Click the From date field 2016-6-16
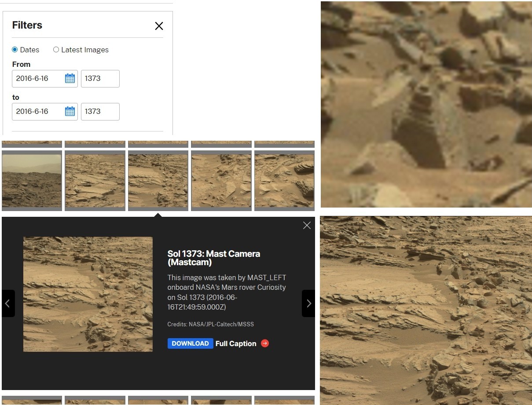 38,79
